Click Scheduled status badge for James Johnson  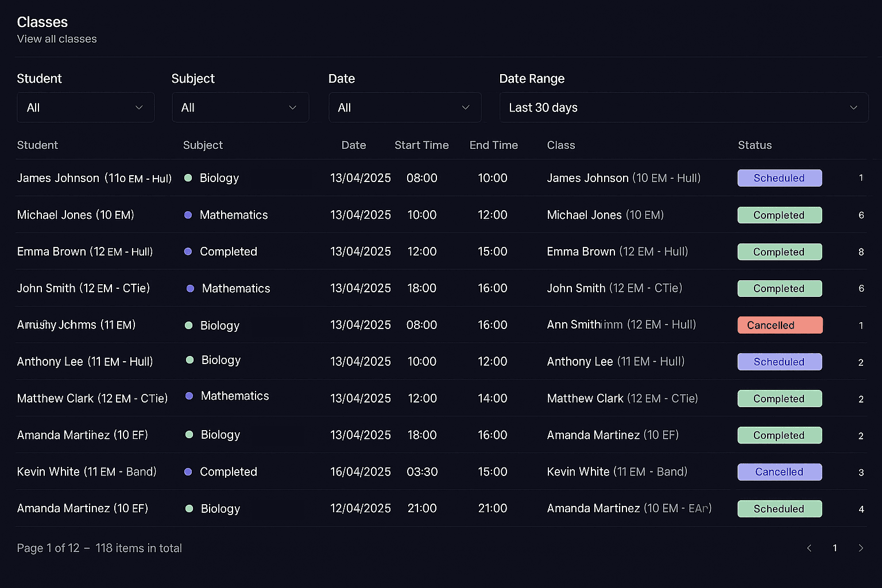pos(779,178)
